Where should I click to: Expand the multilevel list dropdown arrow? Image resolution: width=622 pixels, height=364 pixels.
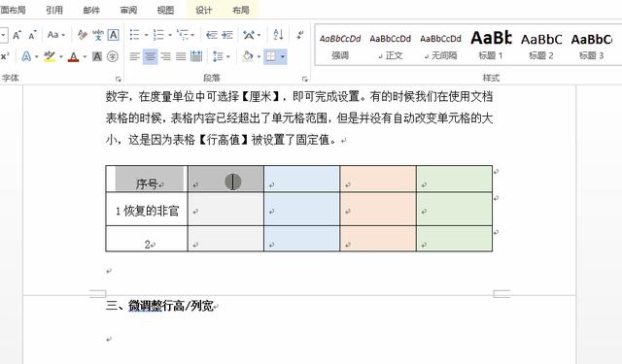pos(192,35)
